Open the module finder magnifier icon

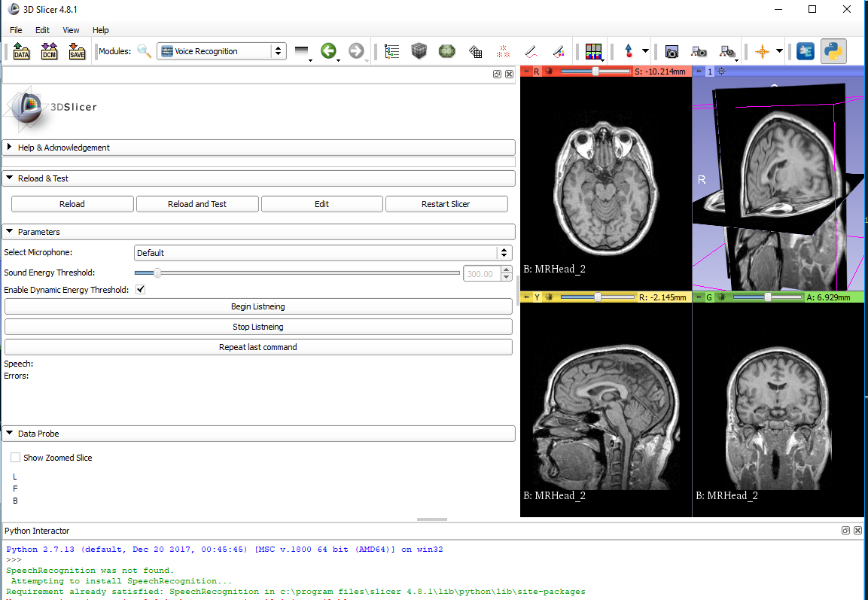(x=145, y=51)
